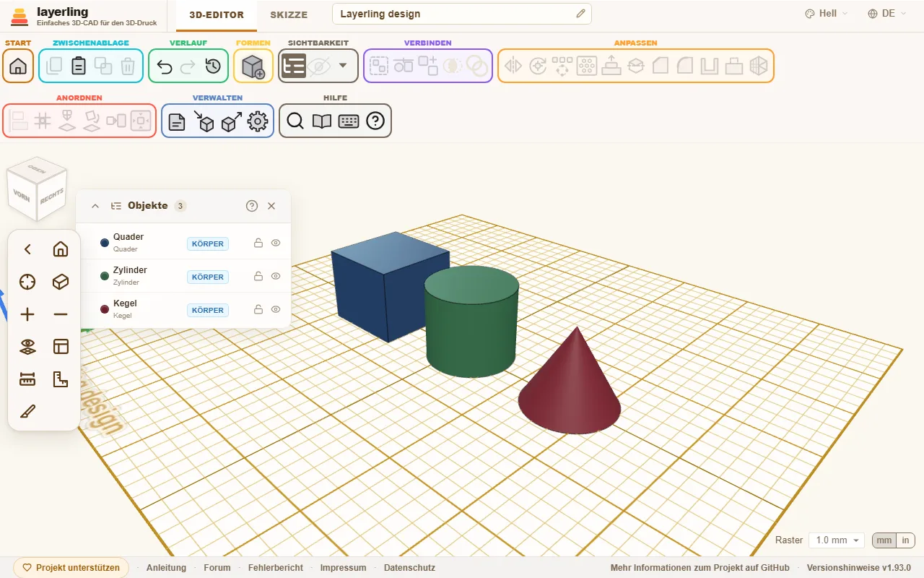
Task: Open the Raster 1.0 mm dropdown
Action: pos(837,540)
